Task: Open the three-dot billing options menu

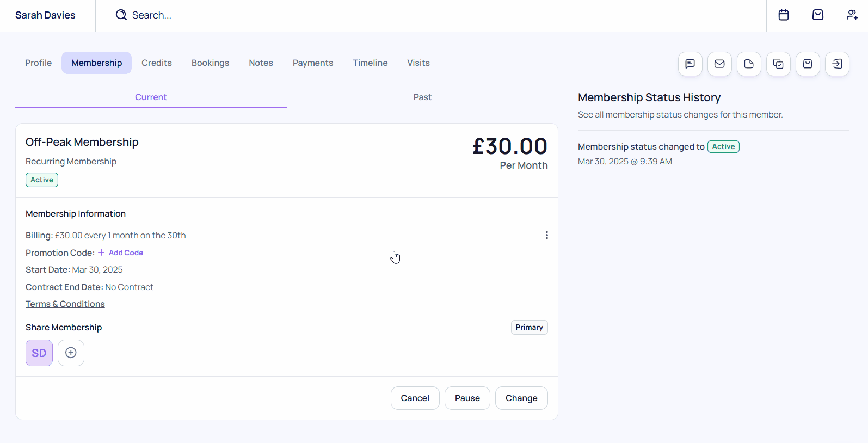Action: pos(546,235)
